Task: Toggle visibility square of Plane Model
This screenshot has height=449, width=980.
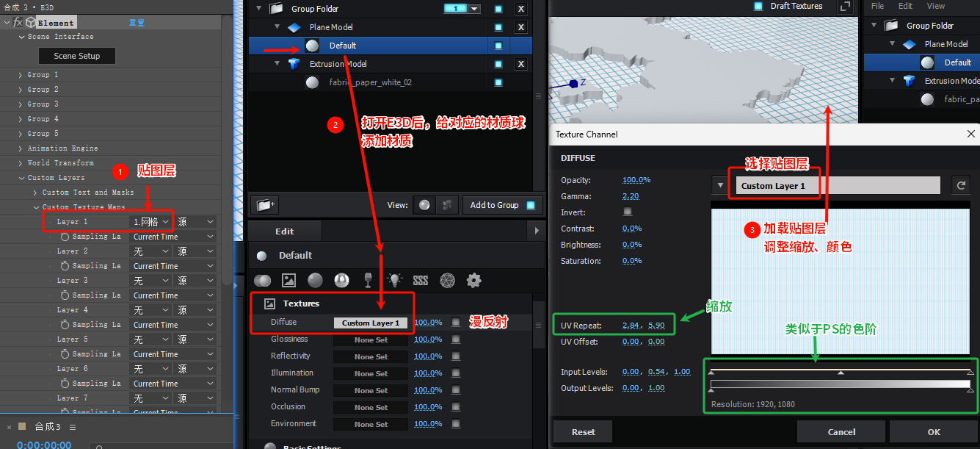Action: click(498, 27)
